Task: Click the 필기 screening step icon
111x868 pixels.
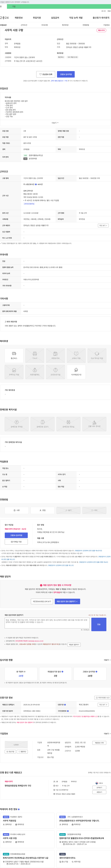Action: click(68, 510)
